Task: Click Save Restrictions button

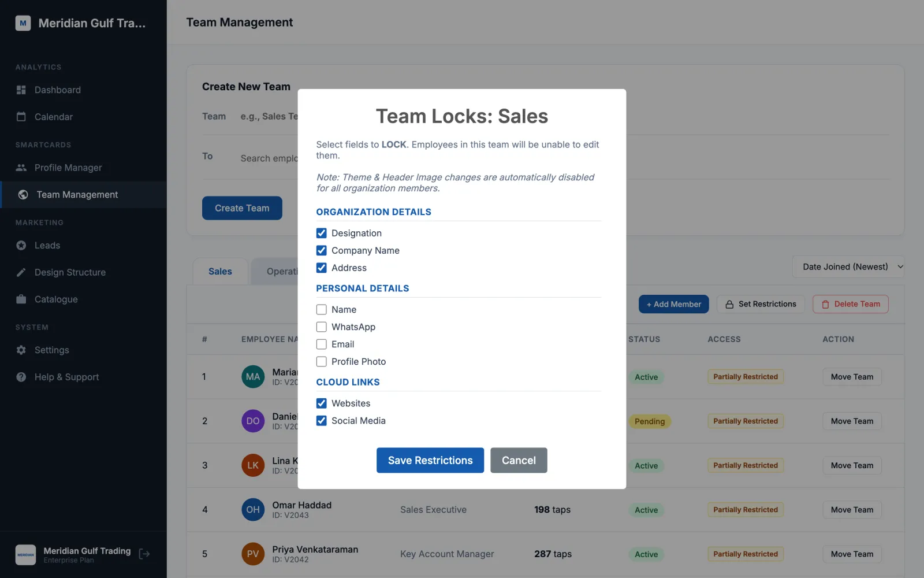Action: (x=430, y=460)
